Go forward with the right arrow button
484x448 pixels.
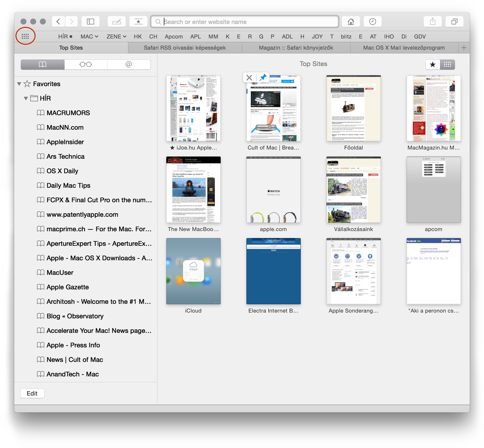71,22
